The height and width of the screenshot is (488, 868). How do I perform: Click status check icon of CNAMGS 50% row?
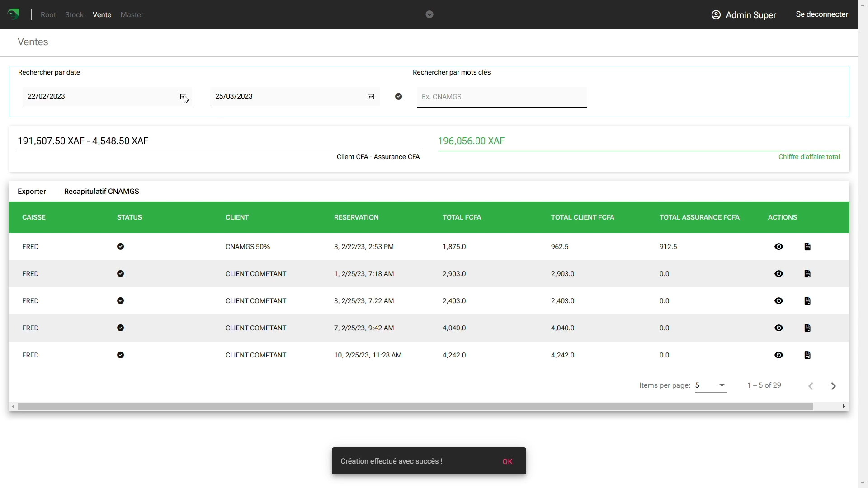120,247
